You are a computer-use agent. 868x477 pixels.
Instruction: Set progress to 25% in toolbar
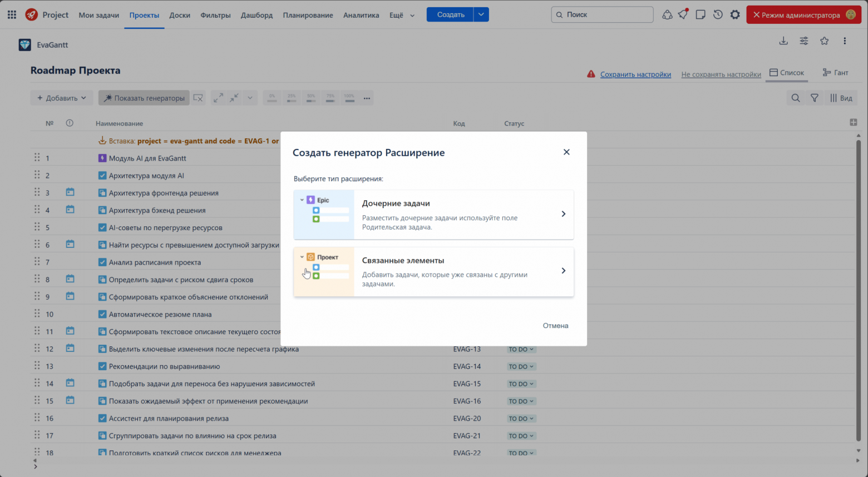292,98
